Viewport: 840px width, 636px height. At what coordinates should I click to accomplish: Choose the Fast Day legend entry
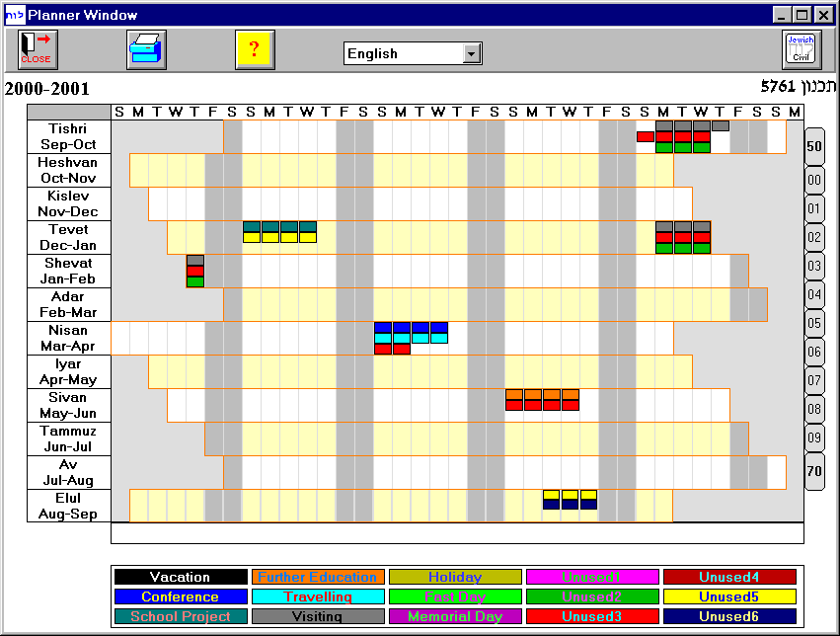click(455, 596)
